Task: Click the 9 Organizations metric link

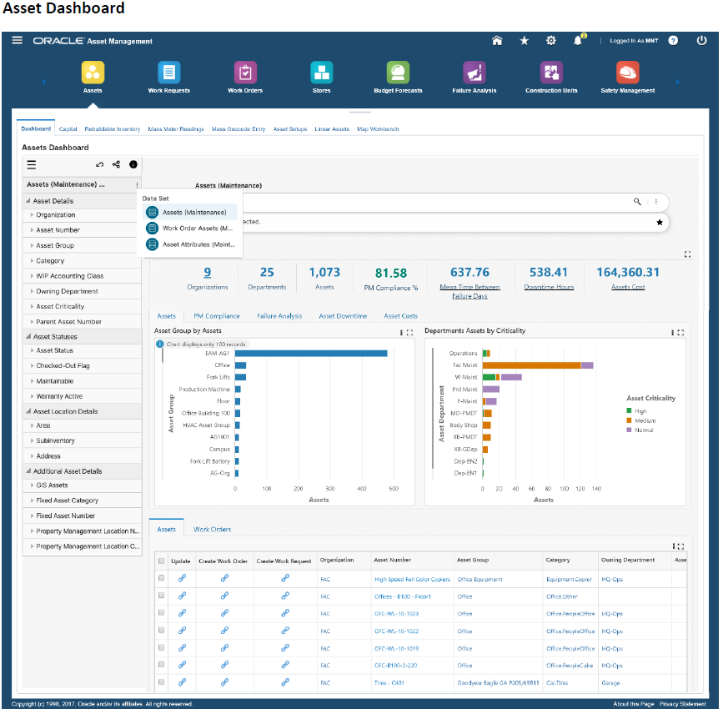Action: pyautogui.click(x=207, y=272)
